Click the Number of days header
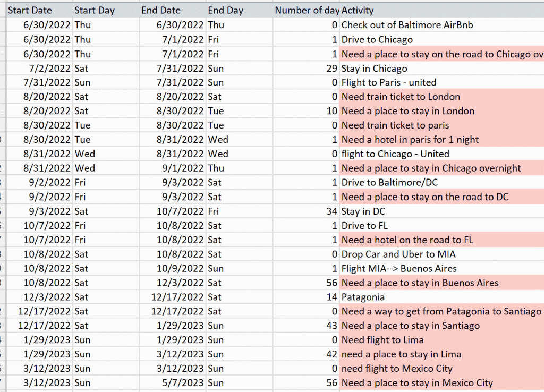Image resolution: width=544 pixels, height=392 pixels. pyautogui.click(x=306, y=10)
